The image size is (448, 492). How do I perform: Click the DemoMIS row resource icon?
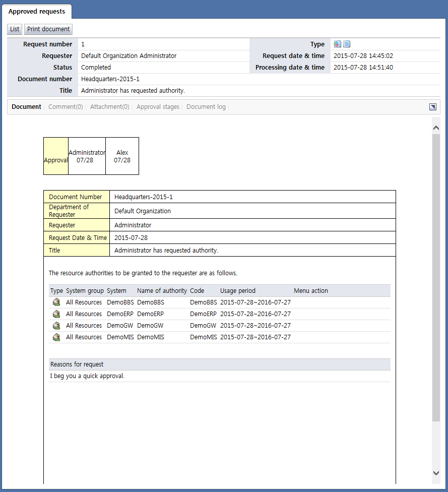(56, 337)
